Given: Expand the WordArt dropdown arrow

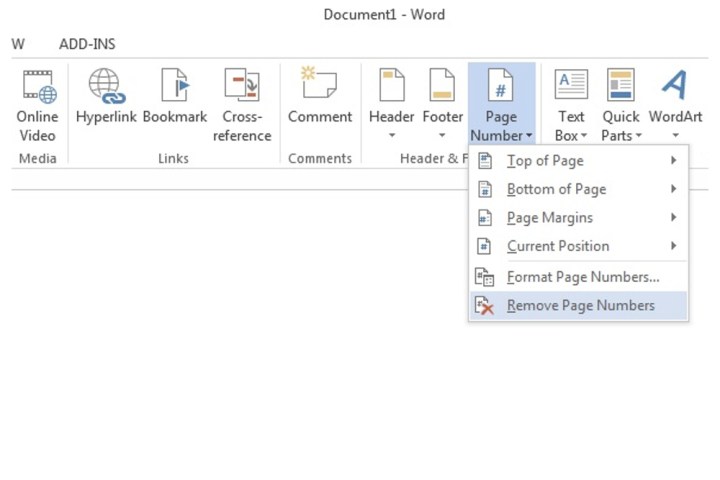Looking at the screenshot, I should point(675,135).
